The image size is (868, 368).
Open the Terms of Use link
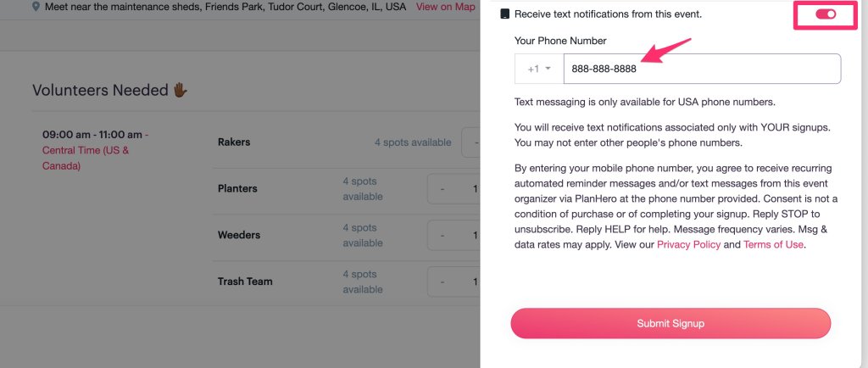coord(772,244)
